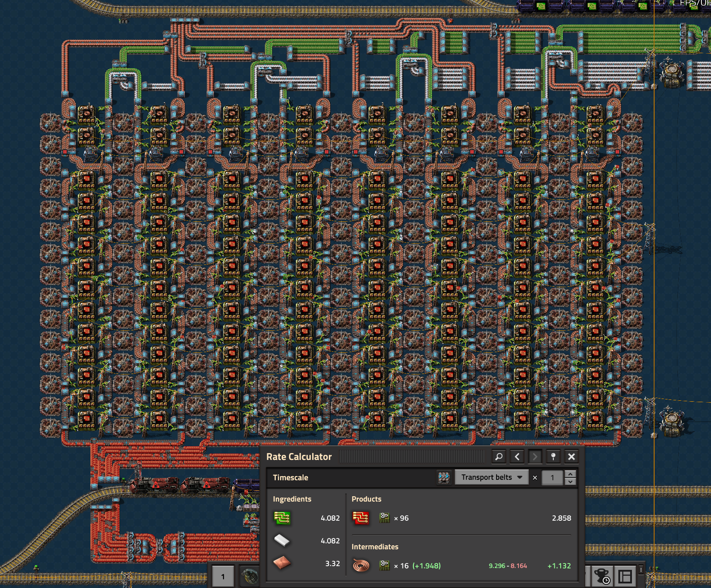Click the × 16 machine count
This screenshot has height=588, width=711.
pyautogui.click(x=401, y=566)
